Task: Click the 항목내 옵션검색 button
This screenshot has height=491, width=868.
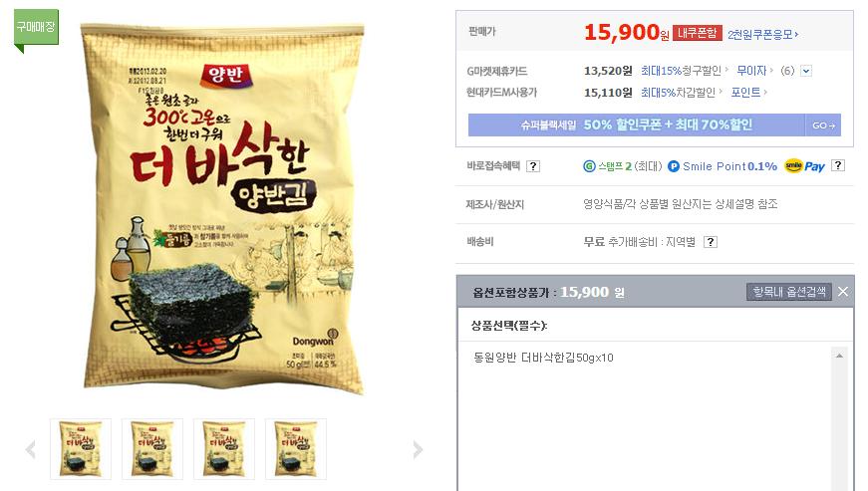Action: pyautogui.click(x=789, y=292)
